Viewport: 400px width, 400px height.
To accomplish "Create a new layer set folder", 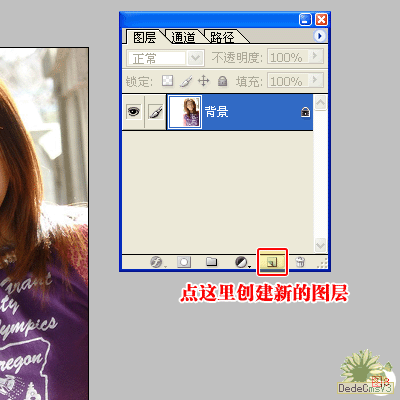I will 211,262.
